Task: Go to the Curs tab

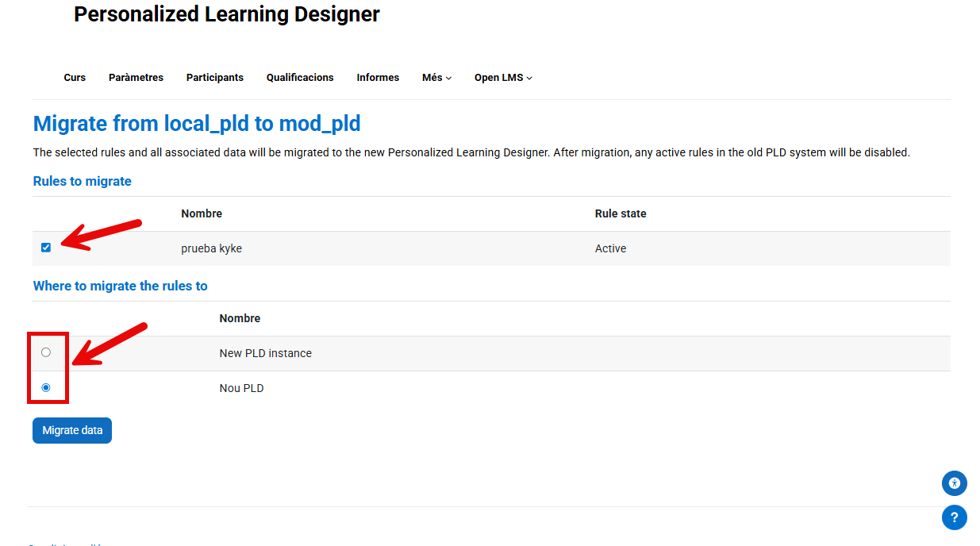Action: pyautogui.click(x=75, y=78)
